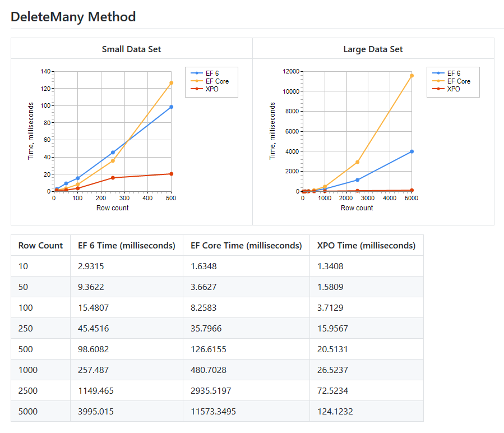Select the cell with value 480.7028

pos(246,370)
